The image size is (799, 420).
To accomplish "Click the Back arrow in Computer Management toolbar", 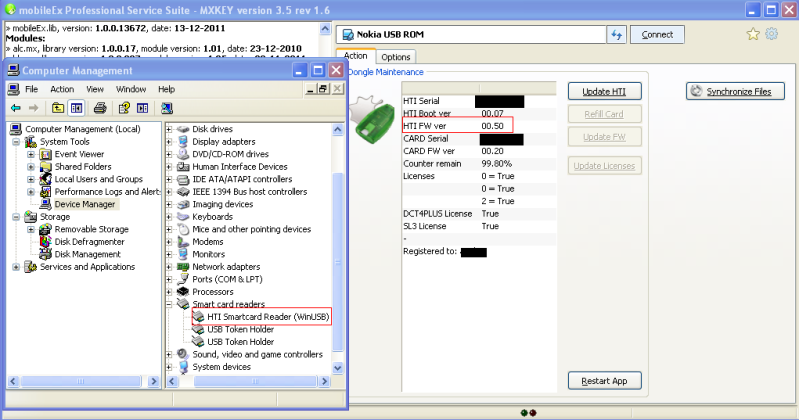I will (16, 108).
